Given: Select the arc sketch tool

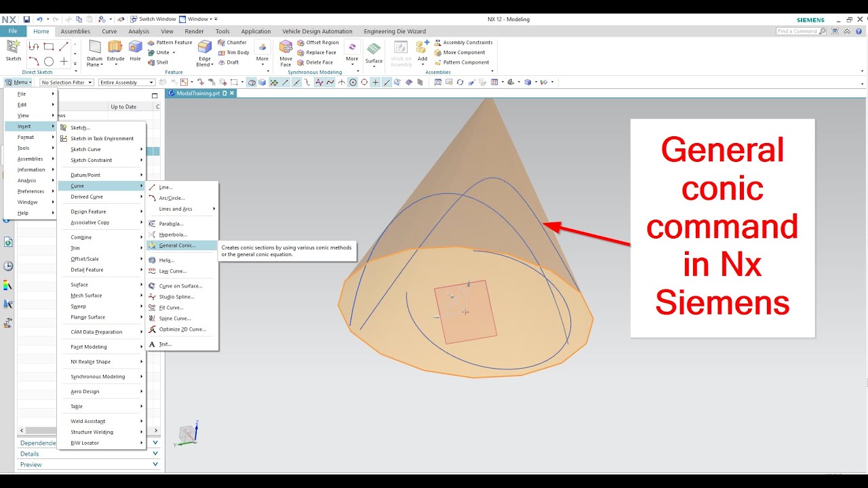Looking at the screenshot, I should [x=34, y=62].
